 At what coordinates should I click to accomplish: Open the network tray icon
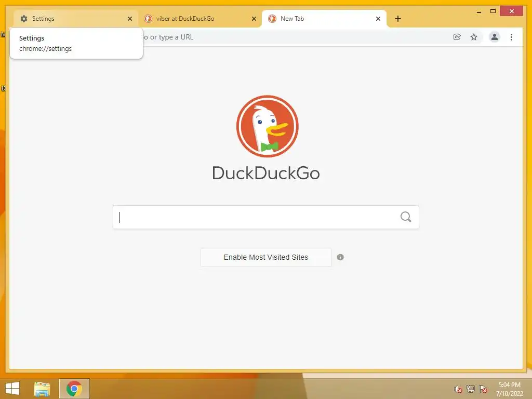(471, 389)
